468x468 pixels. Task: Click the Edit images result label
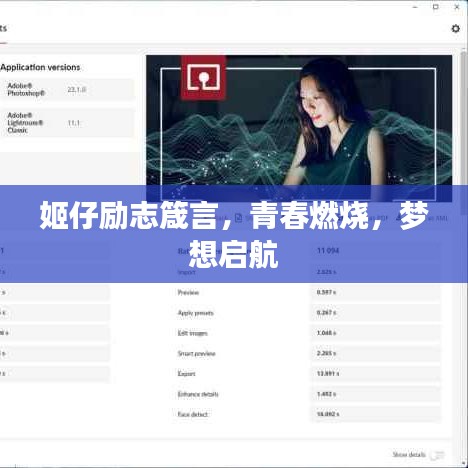[x=192, y=333]
